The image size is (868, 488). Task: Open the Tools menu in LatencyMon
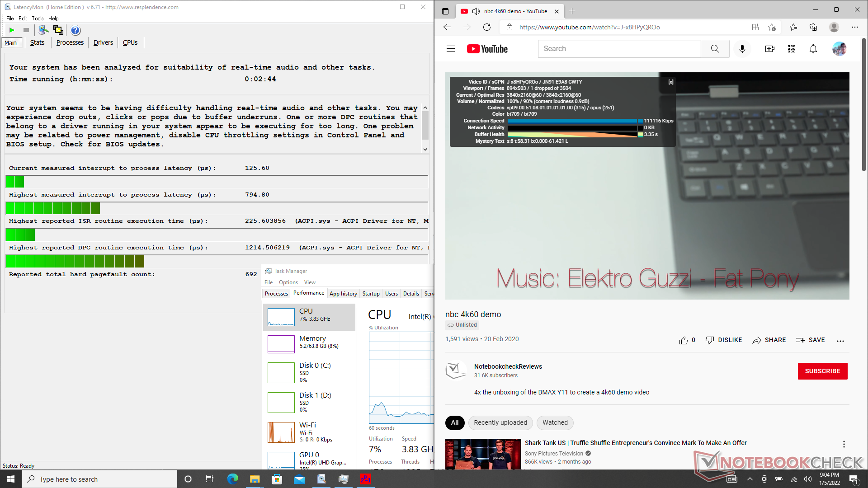tap(38, 19)
